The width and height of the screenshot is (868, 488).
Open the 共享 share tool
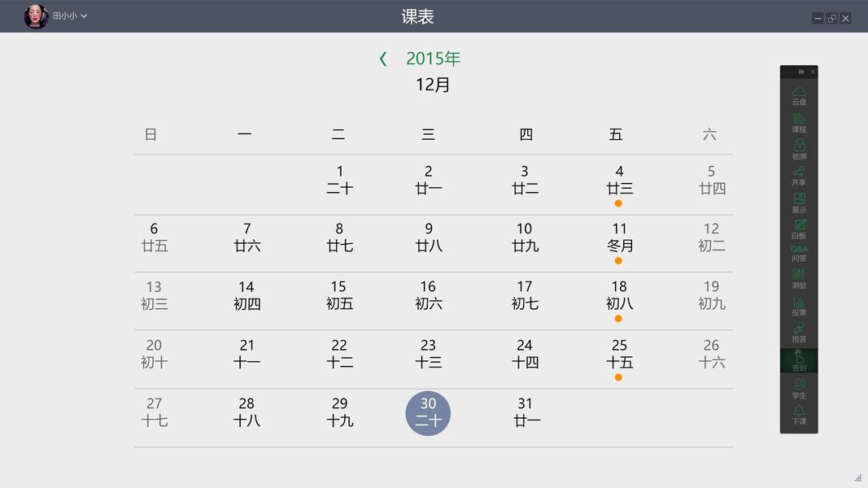coord(799,176)
